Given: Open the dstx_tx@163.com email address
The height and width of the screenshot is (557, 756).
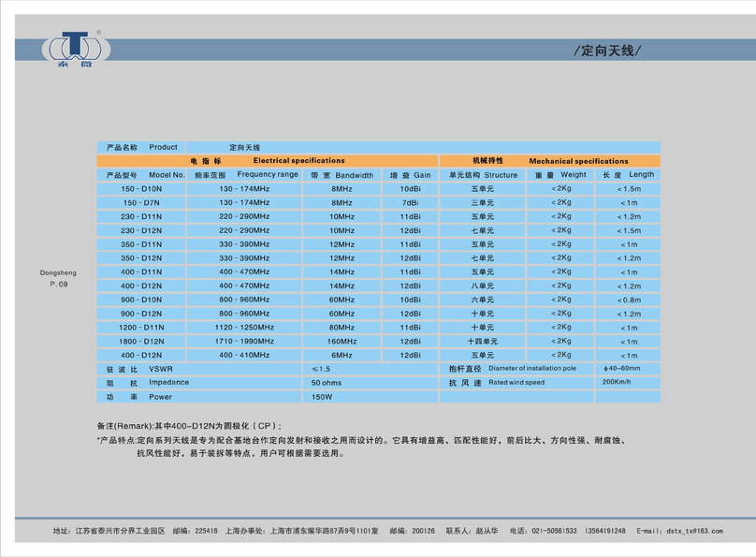Looking at the screenshot, I should point(693,531).
